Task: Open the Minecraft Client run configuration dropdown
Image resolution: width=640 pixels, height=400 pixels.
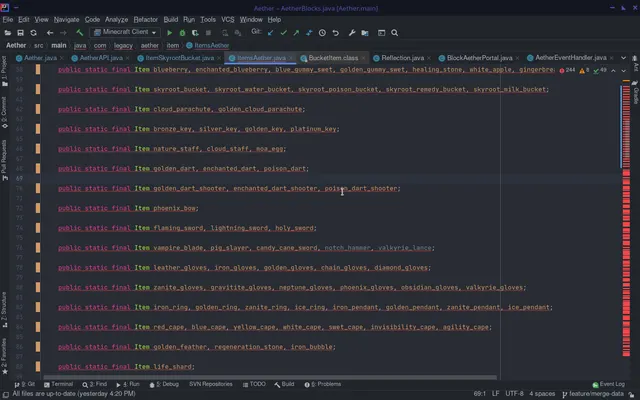Action: click(x=125, y=32)
